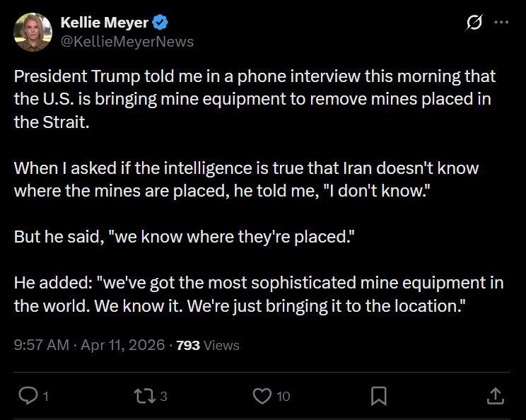
Task: Open the 9:57 AM timestamp link
Action: point(42,345)
